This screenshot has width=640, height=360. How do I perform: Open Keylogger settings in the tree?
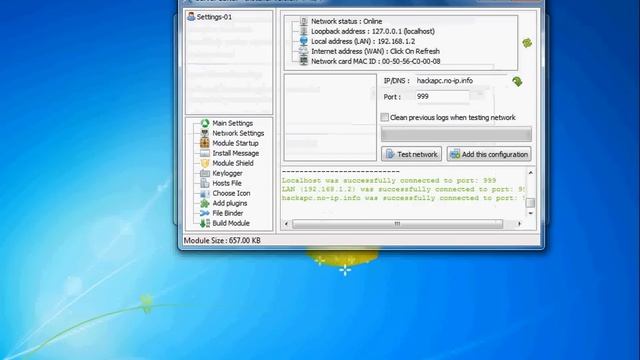coord(227,173)
